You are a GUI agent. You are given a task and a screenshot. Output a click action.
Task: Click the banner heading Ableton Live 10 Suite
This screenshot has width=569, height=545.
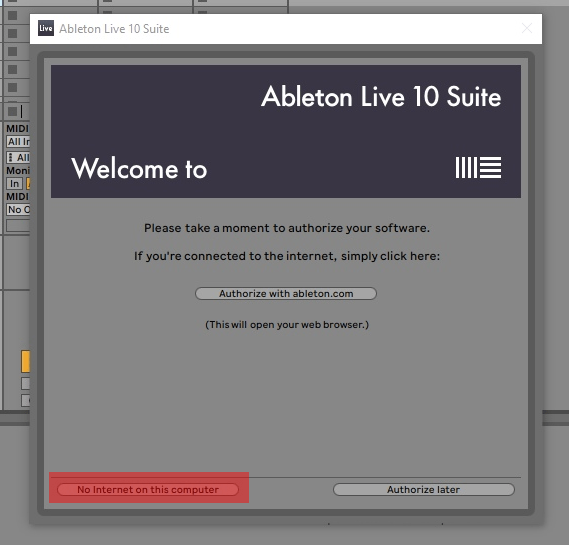tap(381, 97)
